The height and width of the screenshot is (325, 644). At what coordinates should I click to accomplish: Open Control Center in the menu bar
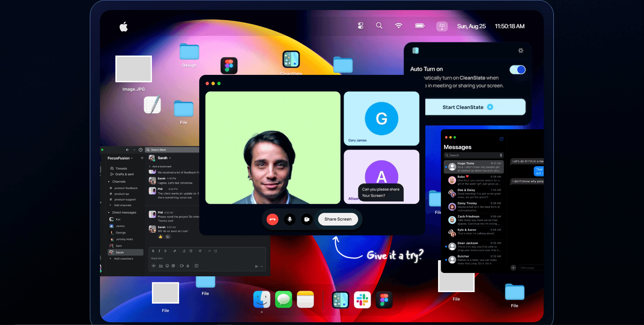coord(361,26)
